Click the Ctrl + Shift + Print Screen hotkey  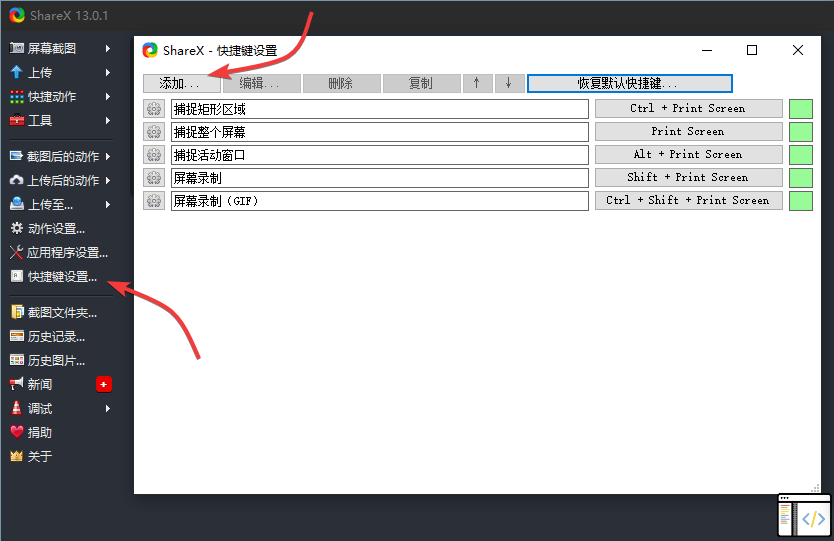tap(688, 201)
